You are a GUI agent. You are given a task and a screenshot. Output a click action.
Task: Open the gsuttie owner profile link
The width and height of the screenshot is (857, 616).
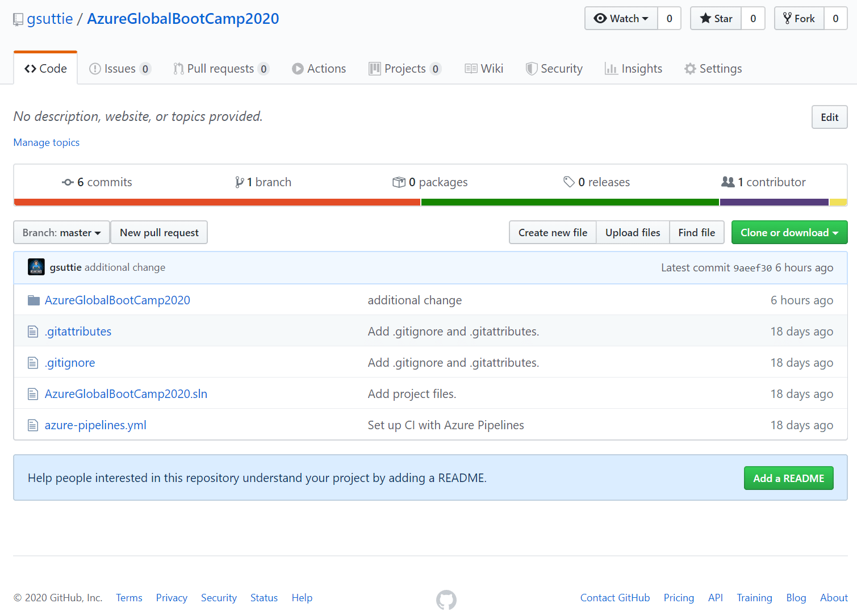50,19
